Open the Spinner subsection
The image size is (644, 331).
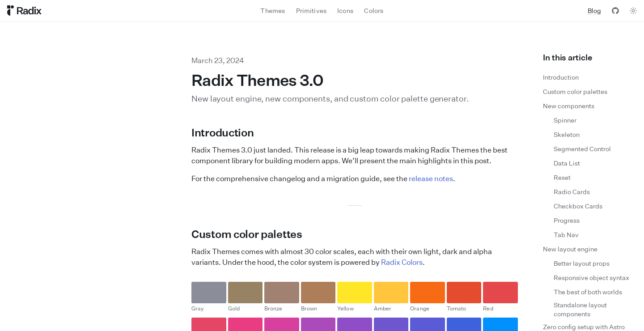coord(565,120)
